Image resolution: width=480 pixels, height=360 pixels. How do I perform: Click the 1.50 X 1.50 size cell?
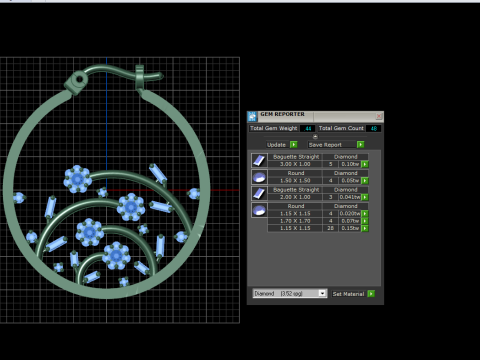295,181
